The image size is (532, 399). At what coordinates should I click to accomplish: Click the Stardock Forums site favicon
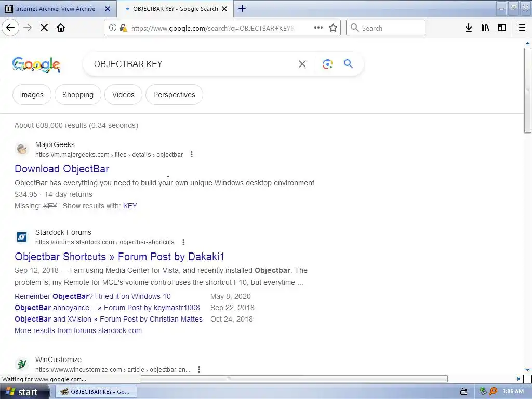pyautogui.click(x=22, y=237)
